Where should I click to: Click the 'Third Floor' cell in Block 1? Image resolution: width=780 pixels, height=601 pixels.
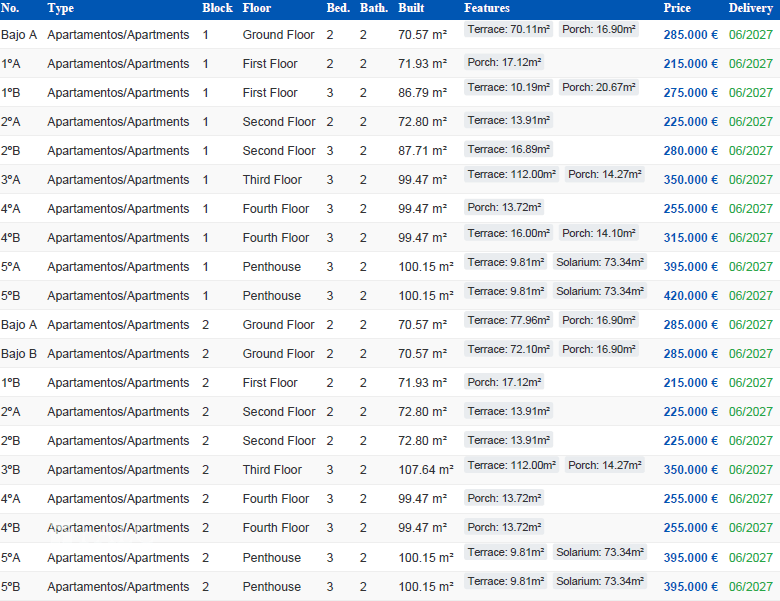coord(272,180)
